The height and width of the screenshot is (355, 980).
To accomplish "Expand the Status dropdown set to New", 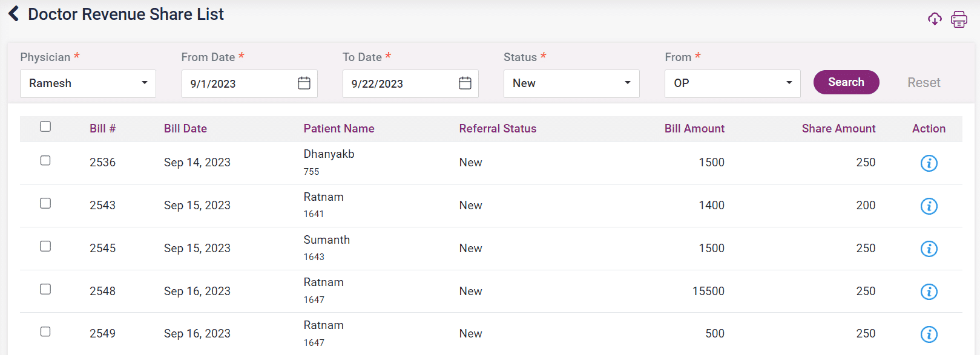I will [571, 83].
